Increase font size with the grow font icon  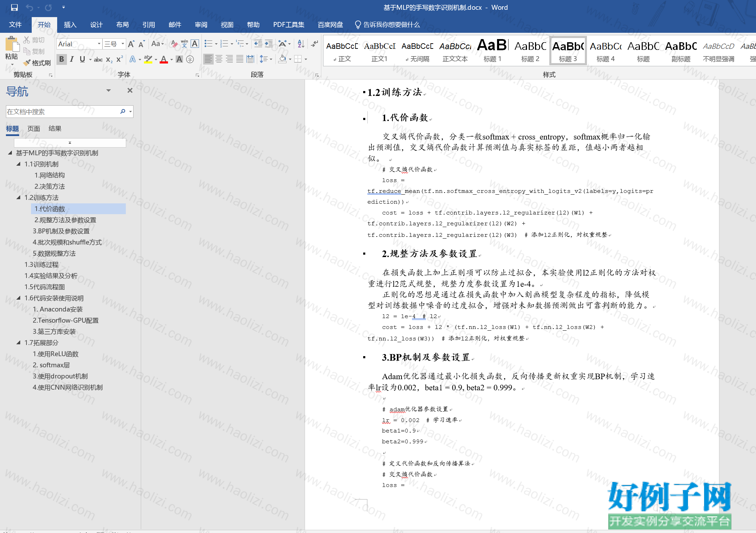(x=131, y=44)
